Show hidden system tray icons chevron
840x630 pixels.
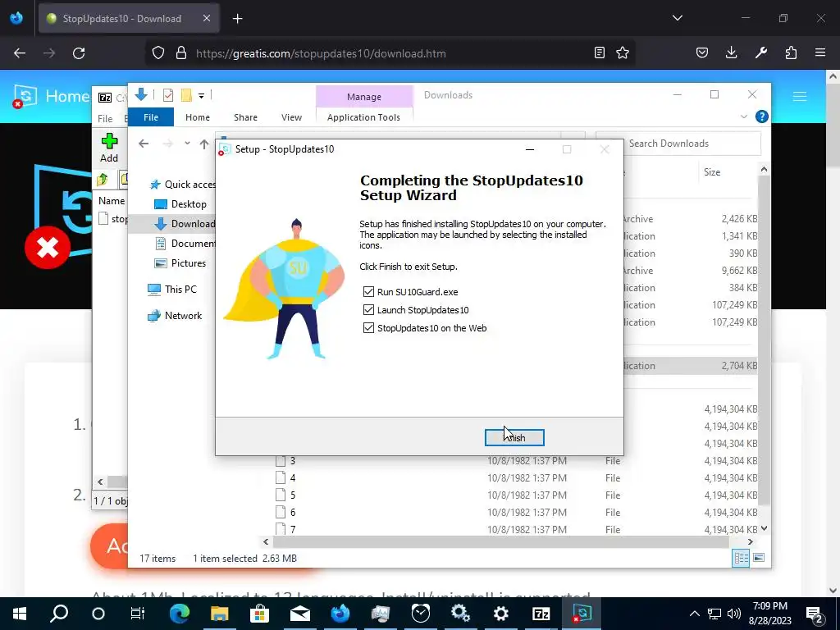[x=694, y=614]
